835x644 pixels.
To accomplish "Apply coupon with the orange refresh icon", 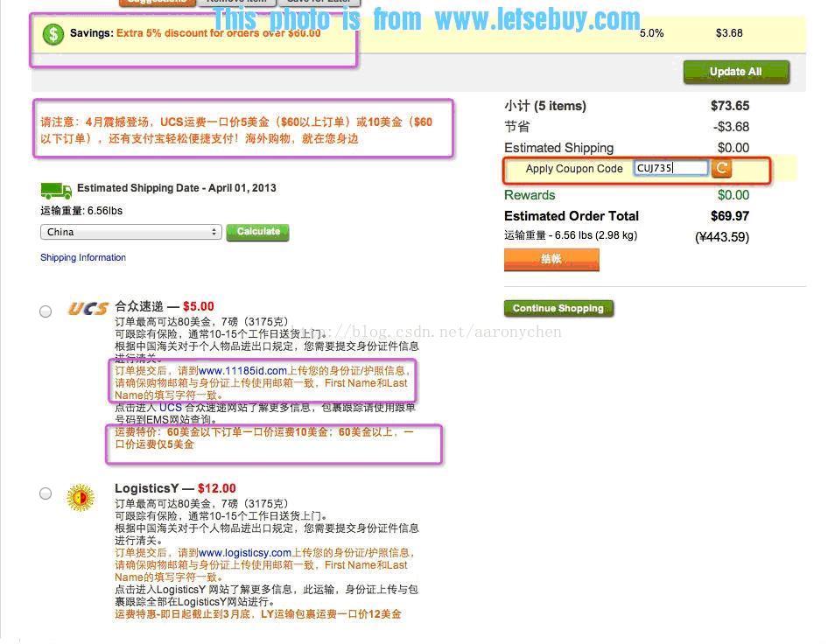I will (x=721, y=168).
